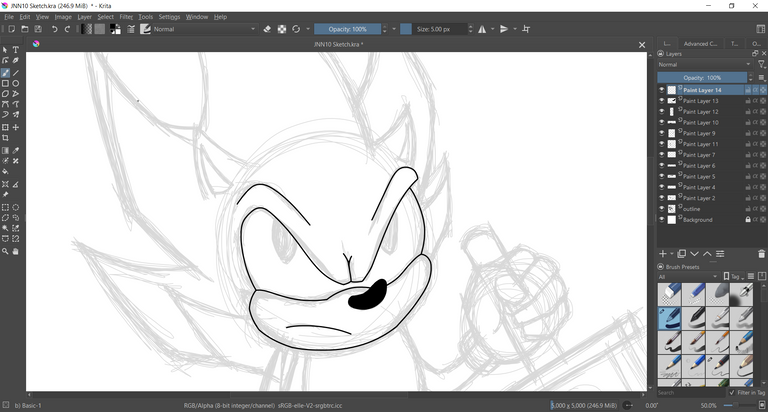Image resolution: width=768 pixels, height=412 pixels.
Task: Duplicate layer icon in Layers panel
Action: pos(682,254)
